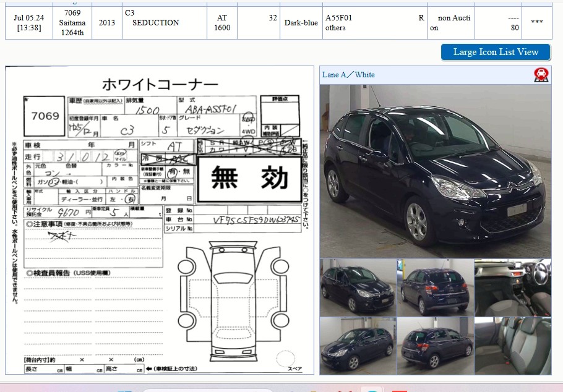Click the red car icon beside Lane A／White

tap(541, 75)
